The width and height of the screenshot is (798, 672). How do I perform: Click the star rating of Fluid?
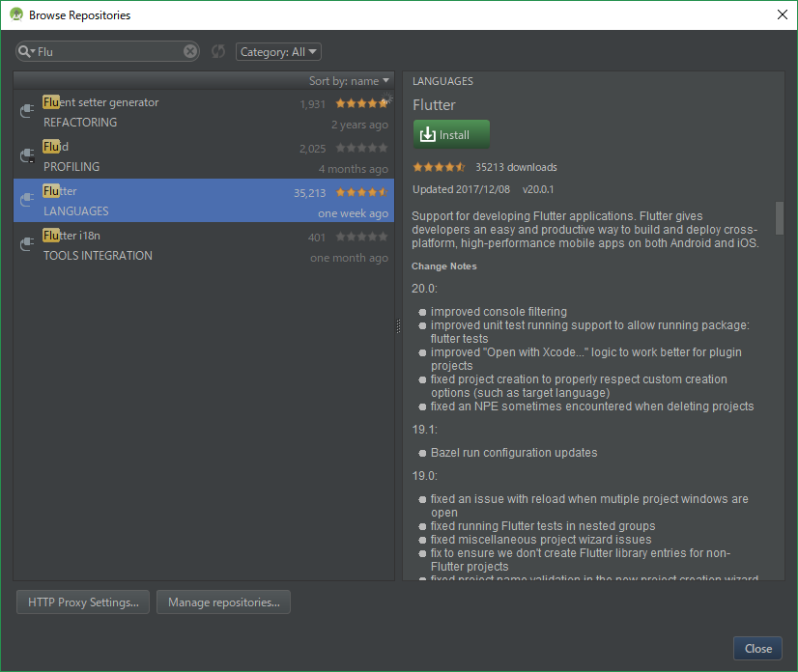coord(361,148)
